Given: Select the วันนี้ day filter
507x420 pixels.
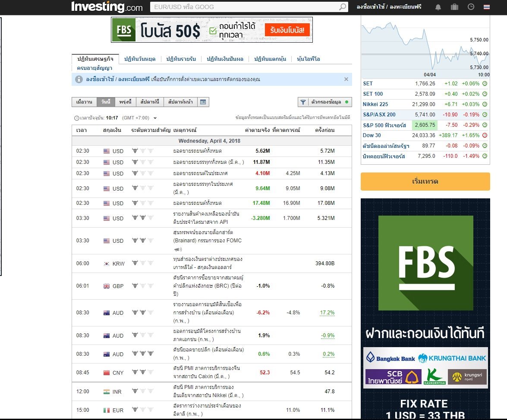Looking at the screenshot, I should (x=106, y=102).
